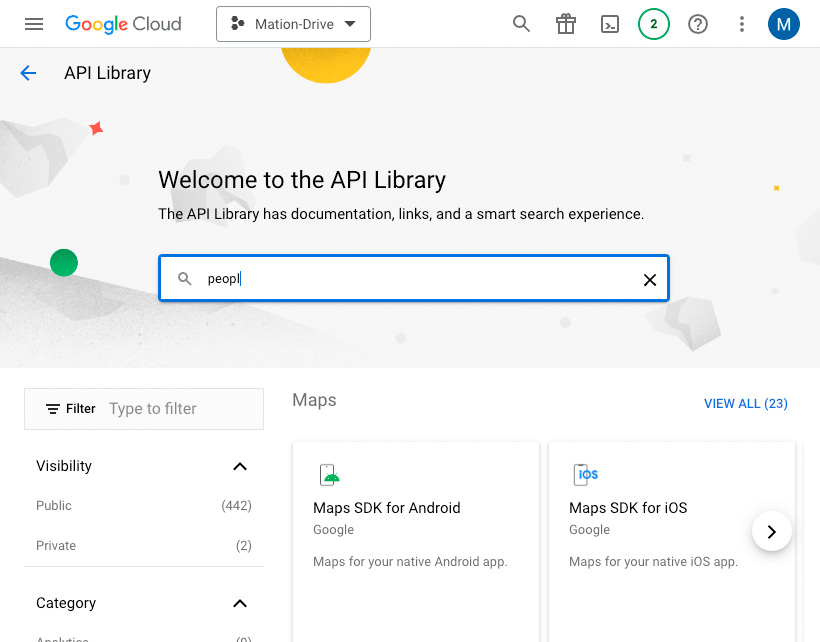Open notifications badge showing 2
Viewport: 820px width, 642px height.
[654, 24]
